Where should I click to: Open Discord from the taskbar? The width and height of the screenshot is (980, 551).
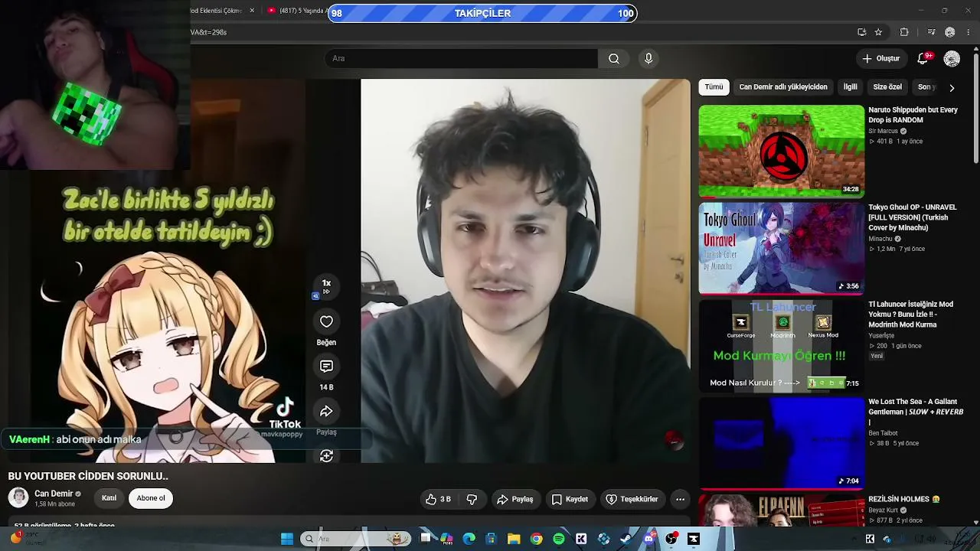(649, 539)
